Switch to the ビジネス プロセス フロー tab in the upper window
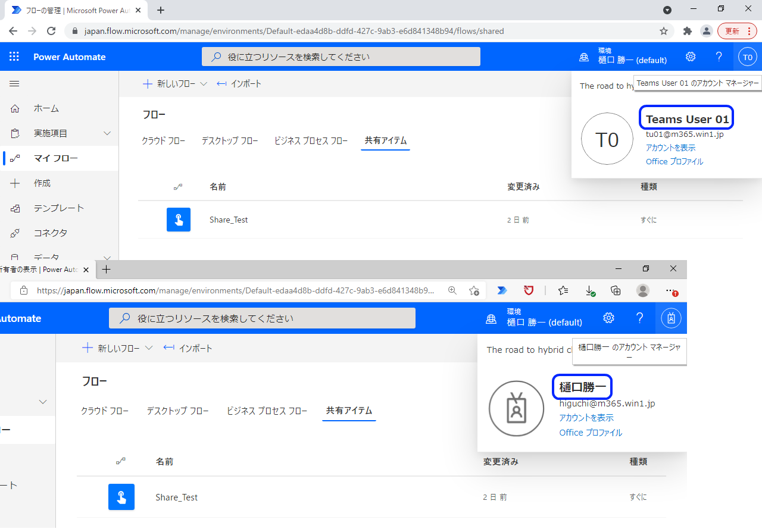Image resolution: width=762 pixels, height=532 pixels. pyautogui.click(x=311, y=140)
